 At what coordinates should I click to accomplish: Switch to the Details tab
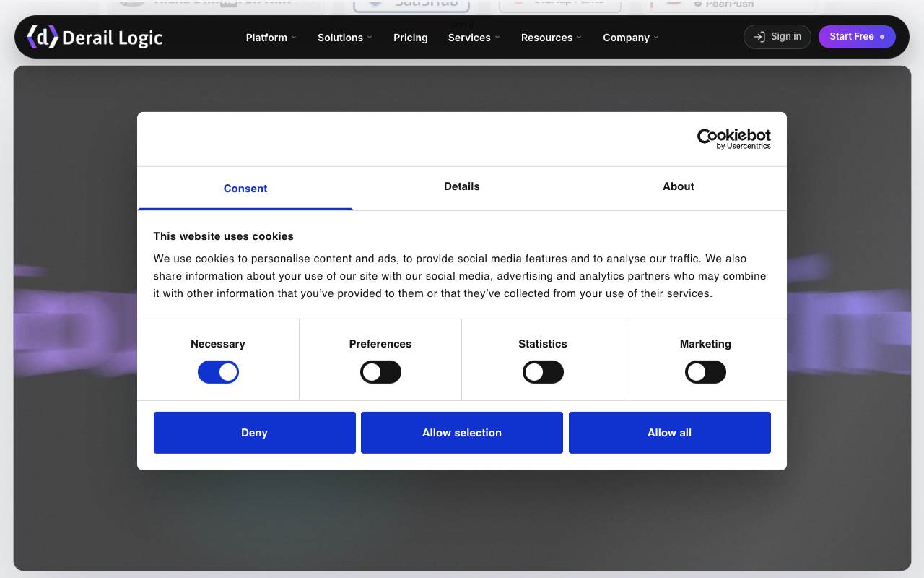[x=462, y=186]
